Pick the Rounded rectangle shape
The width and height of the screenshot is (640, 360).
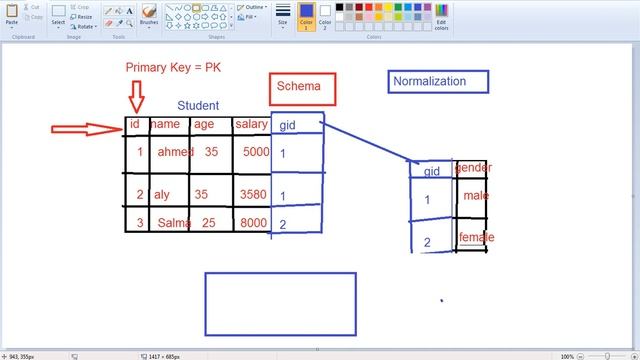[205, 8]
